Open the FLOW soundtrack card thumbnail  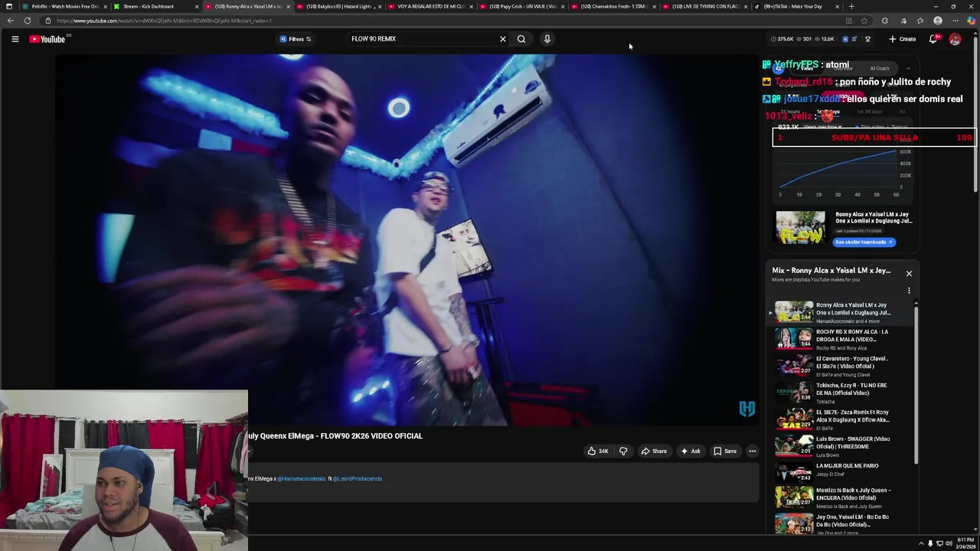click(x=800, y=228)
